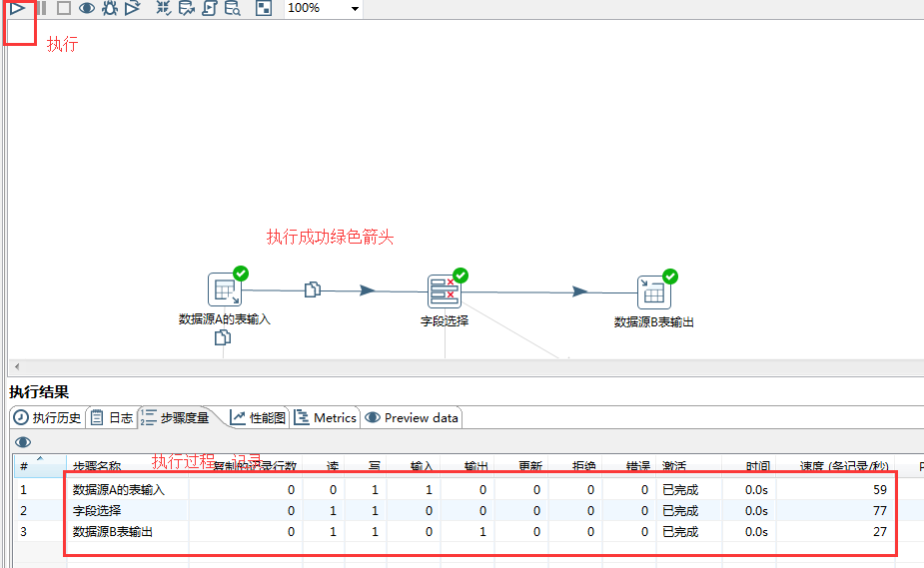
Task: Sort by 步骤名称 column header
Action: click(127, 465)
